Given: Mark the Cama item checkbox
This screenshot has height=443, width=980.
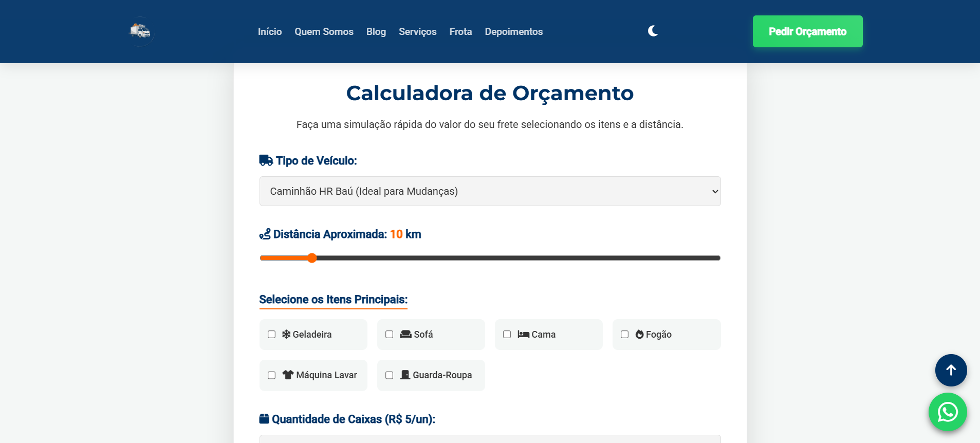Looking at the screenshot, I should point(507,335).
